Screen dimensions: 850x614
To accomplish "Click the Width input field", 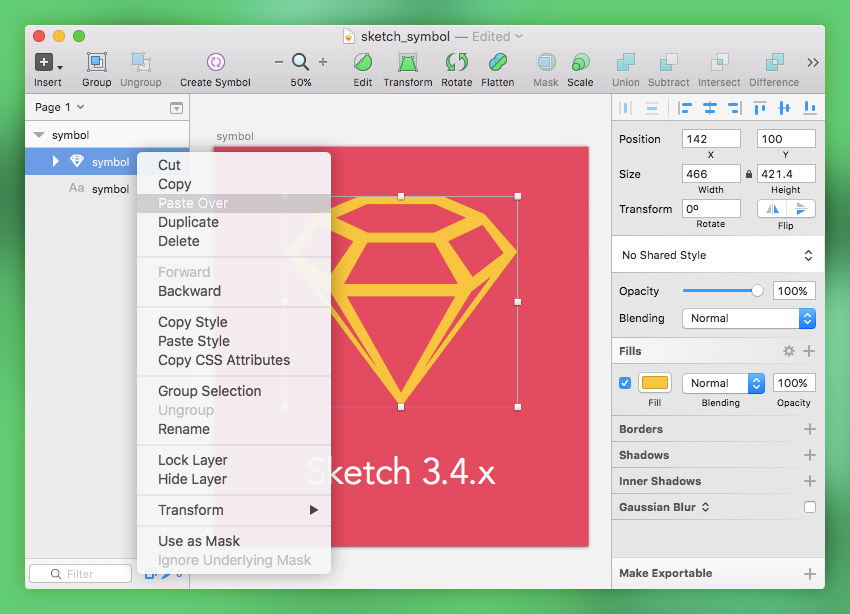I will [x=711, y=174].
